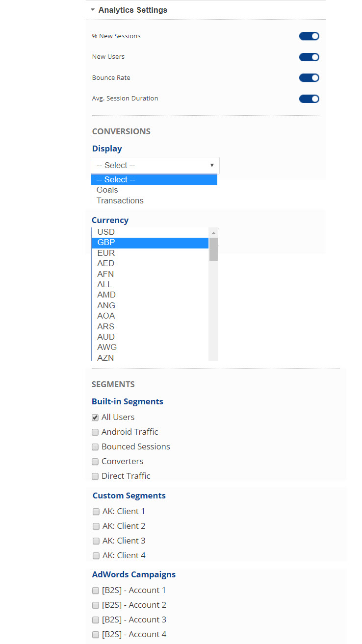The height and width of the screenshot is (644, 362).
Task: Click the currency list scrollbar thumb
Action: [213, 249]
